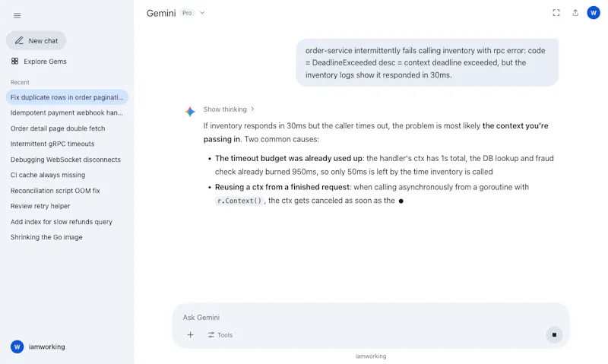Viewport: 608px width, 364px height.
Task: Open chat 'Shrinking the Go image'
Action: click(x=67, y=237)
